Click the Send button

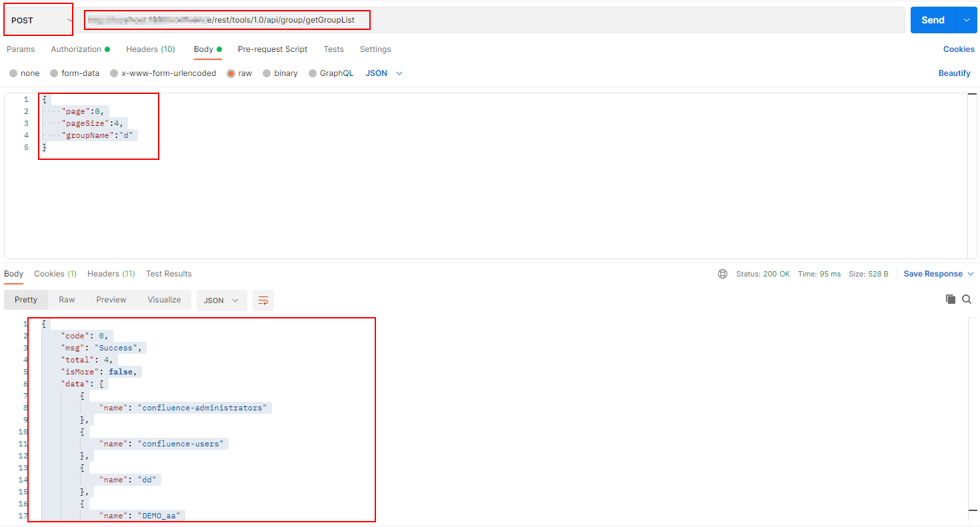932,20
